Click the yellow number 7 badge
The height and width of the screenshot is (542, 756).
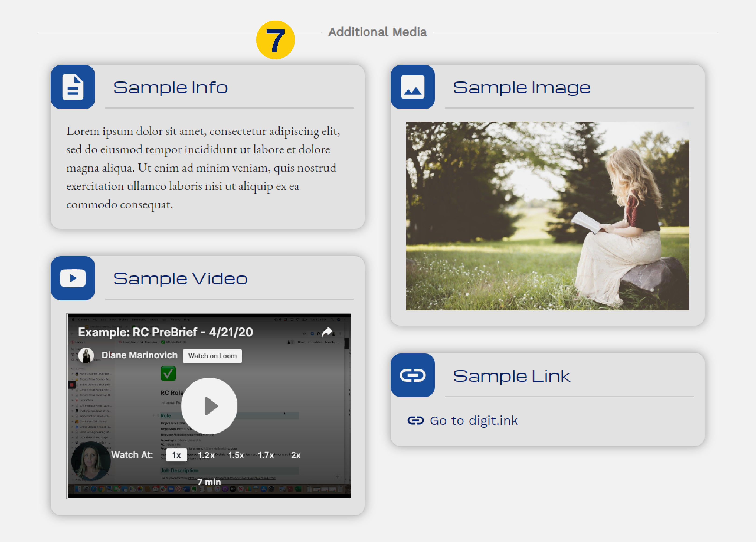pos(275,40)
